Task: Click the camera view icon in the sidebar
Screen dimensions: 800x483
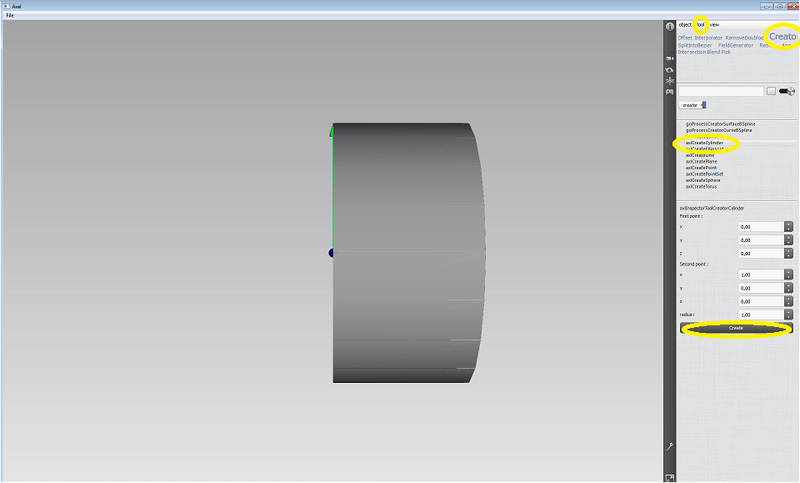Action: (x=669, y=59)
